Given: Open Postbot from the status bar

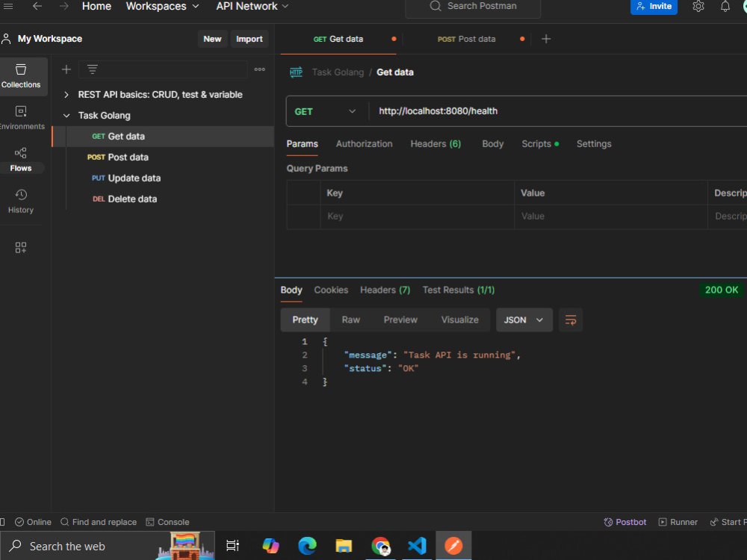Looking at the screenshot, I should pyautogui.click(x=624, y=522).
